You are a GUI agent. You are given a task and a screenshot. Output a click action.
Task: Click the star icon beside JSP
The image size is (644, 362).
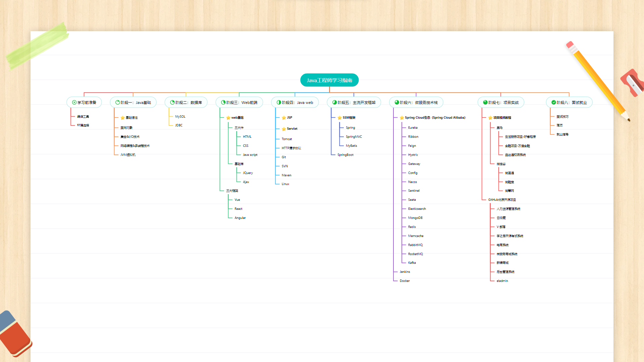pyautogui.click(x=284, y=118)
